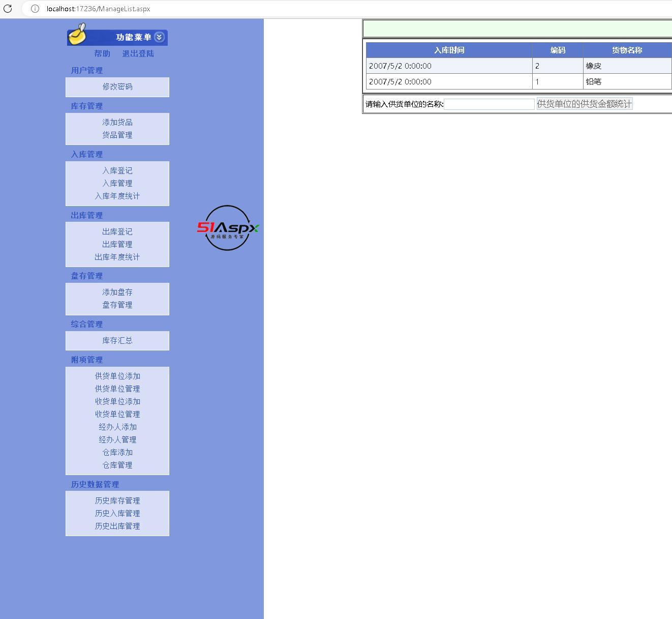
Task: Open 供货单位管理
Action: [117, 389]
